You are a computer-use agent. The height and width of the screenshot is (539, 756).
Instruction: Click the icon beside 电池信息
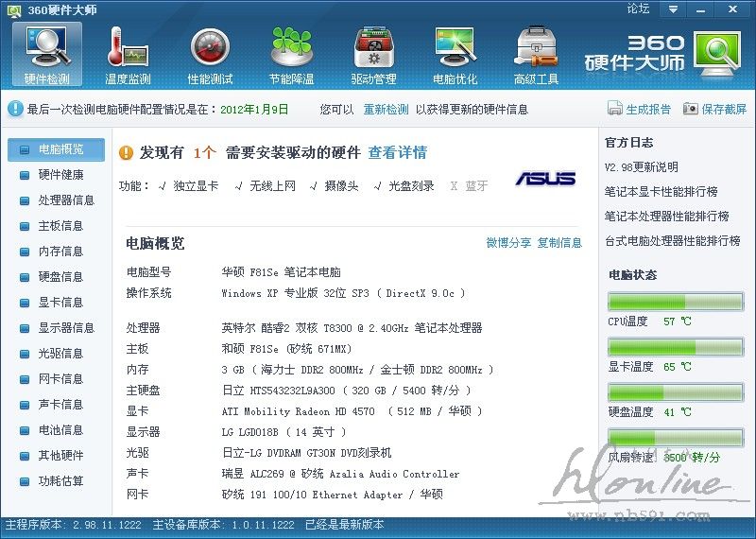tap(25, 431)
